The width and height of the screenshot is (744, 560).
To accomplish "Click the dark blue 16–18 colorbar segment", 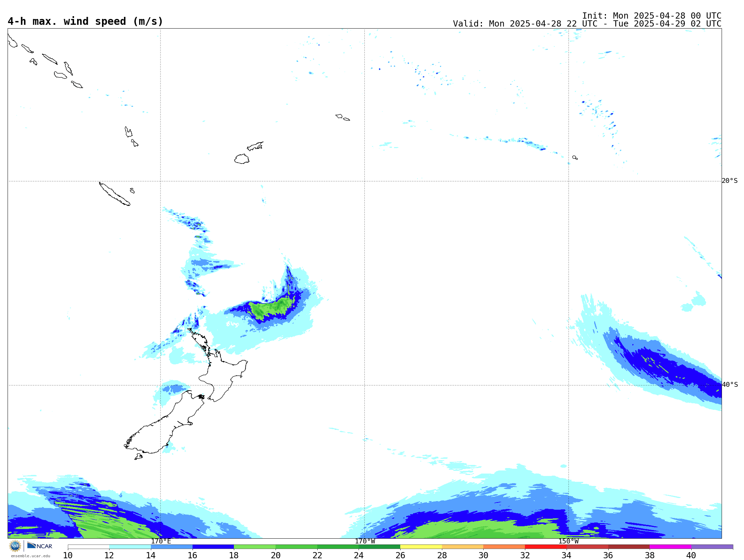I will 213,547.
